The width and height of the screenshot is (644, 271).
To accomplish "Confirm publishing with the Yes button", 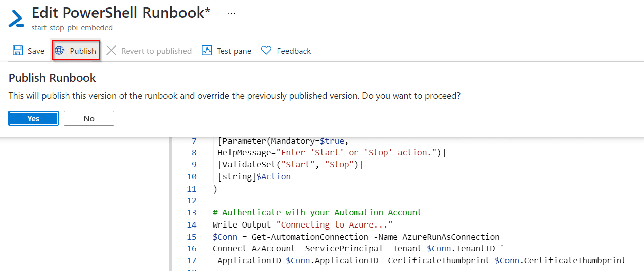I will [x=33, y=118].
